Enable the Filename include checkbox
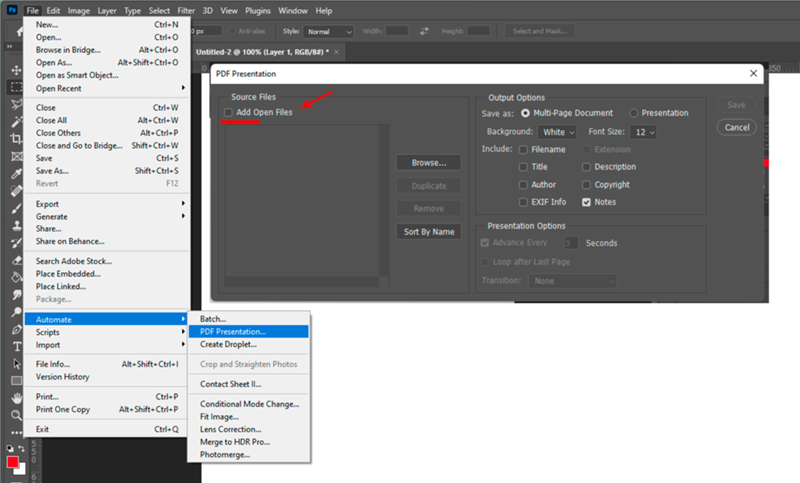Image resolution: width=800 pixels, height=483 pixels. click(523, 149)
